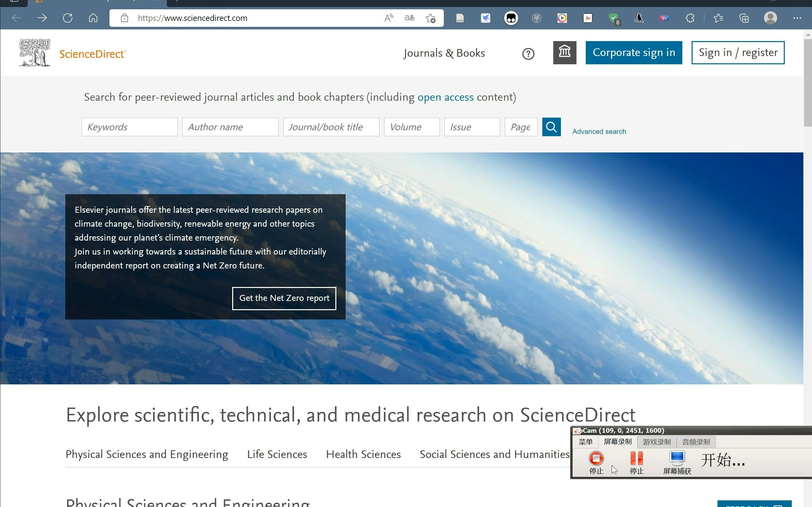
Task: Select the Physical Sciences and Engineering tab
Action: point(146,454)
